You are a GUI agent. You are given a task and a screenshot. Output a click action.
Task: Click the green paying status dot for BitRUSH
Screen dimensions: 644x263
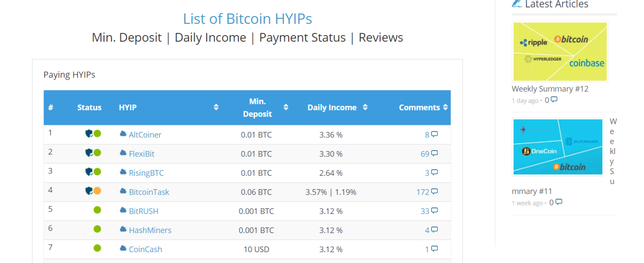tap(97, 210)
